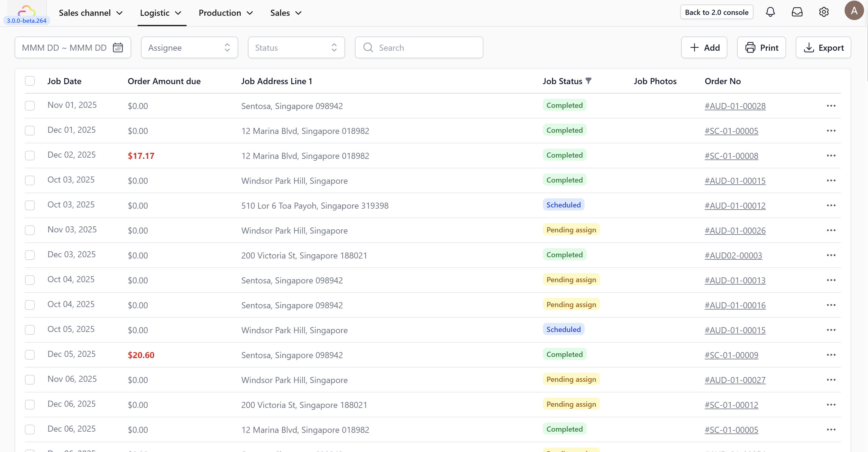Open the Status filter dropdown

(x=296, y=47)
